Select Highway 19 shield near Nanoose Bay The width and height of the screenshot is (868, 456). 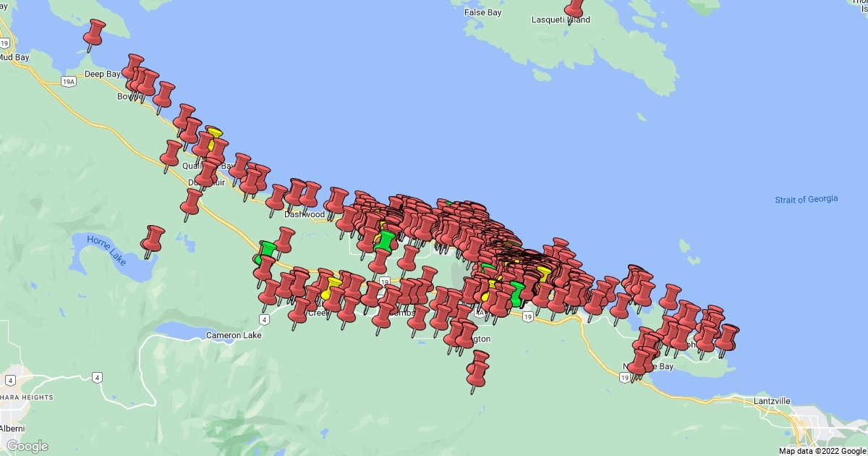[x=624, y=377]
